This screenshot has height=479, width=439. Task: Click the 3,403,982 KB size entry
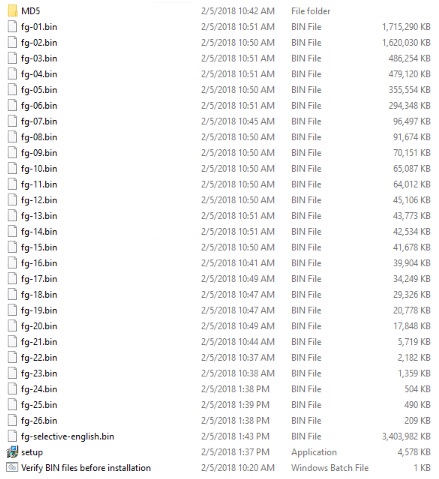click(x=406, y=436)
